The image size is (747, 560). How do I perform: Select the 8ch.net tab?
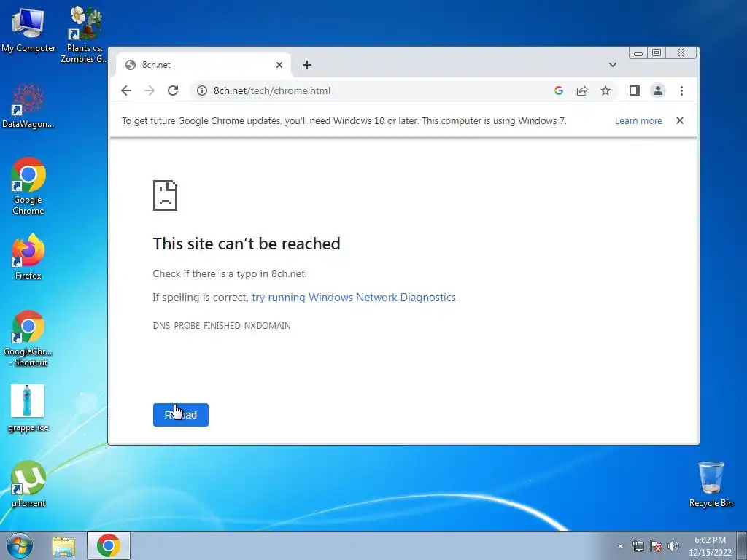coord(204,65)
